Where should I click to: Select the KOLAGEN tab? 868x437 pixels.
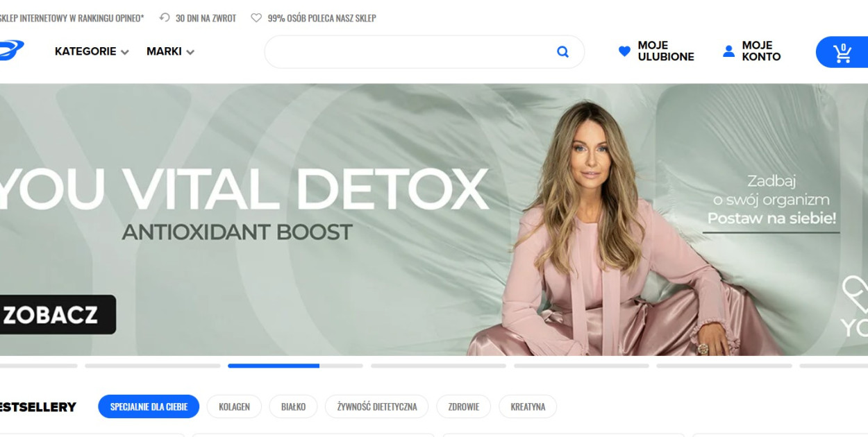[x=234, y=406]
